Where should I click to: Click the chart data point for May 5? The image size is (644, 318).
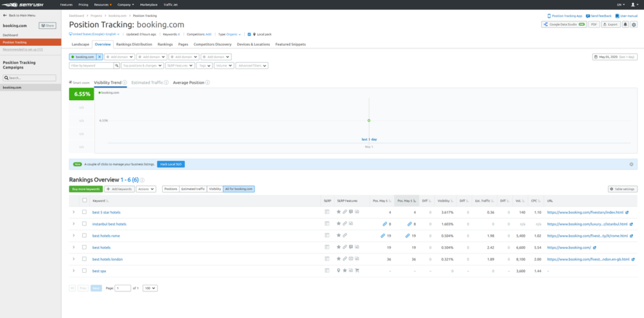click(369, 120)
